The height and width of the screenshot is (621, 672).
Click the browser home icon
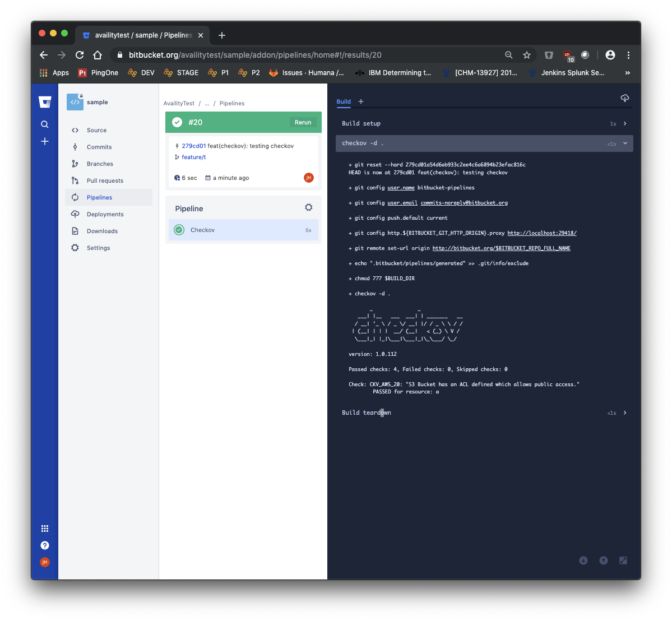(98, 55)
